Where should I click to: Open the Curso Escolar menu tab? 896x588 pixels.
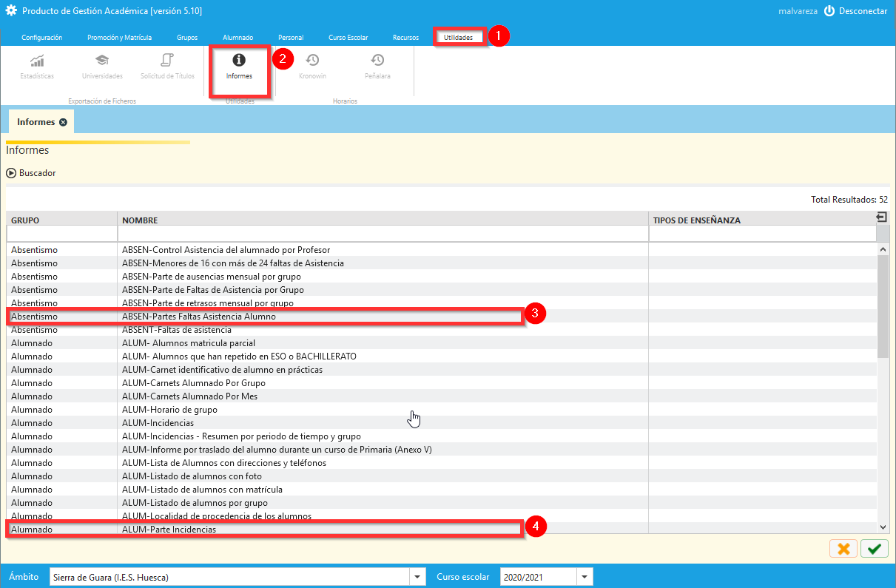tap(348, 37)
